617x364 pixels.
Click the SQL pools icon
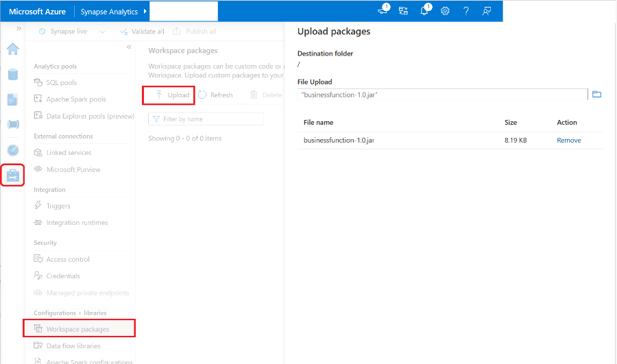38,82
